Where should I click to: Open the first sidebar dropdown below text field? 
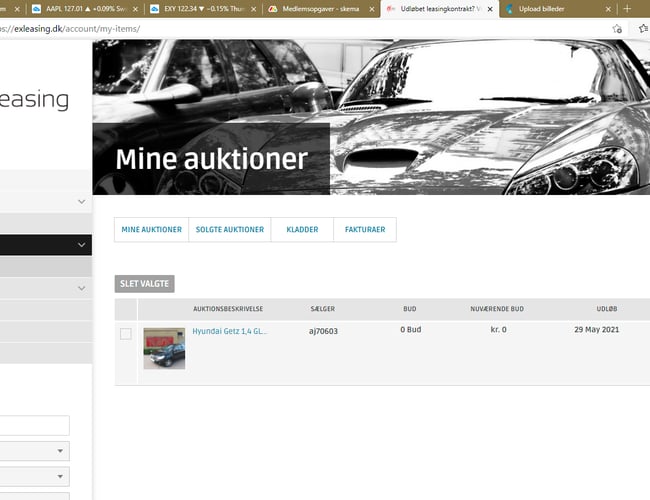click(35, 451)
